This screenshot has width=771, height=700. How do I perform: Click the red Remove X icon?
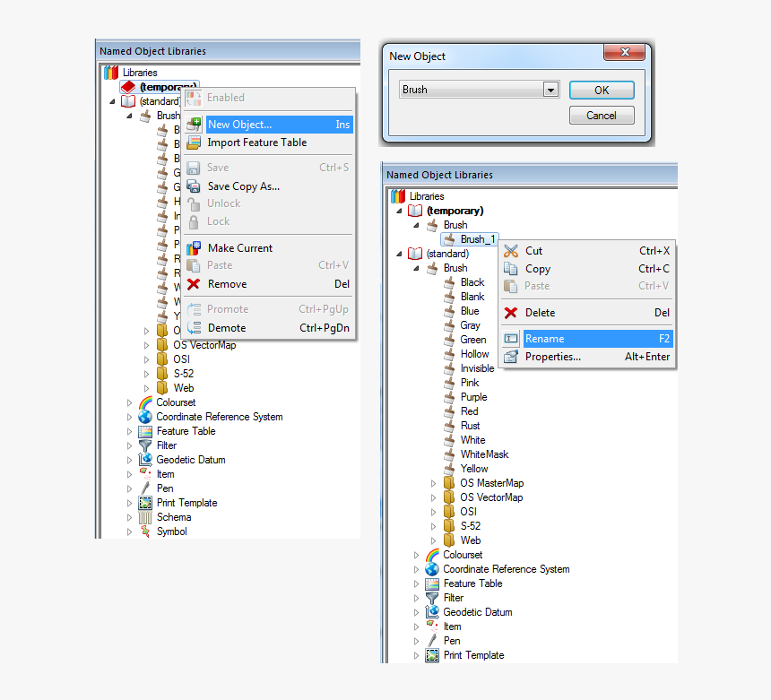pos(194,284)
